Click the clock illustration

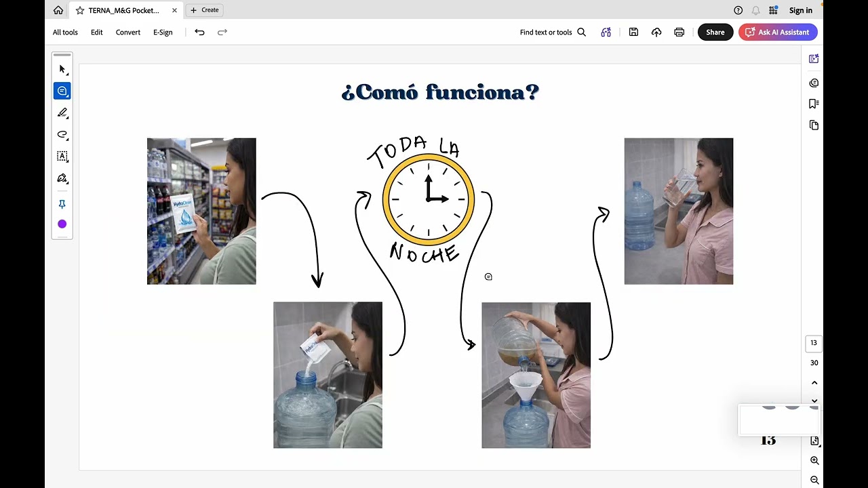coord(429,199)
